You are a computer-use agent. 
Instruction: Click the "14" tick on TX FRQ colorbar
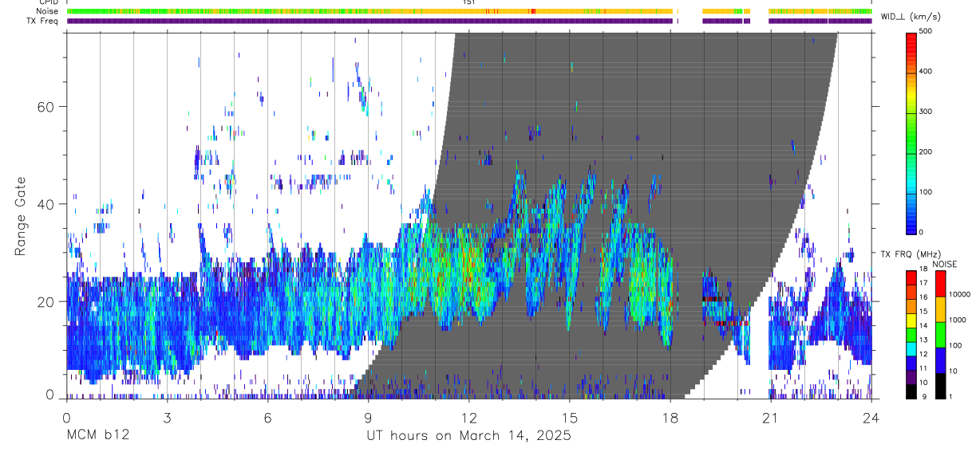pos(923,326)
